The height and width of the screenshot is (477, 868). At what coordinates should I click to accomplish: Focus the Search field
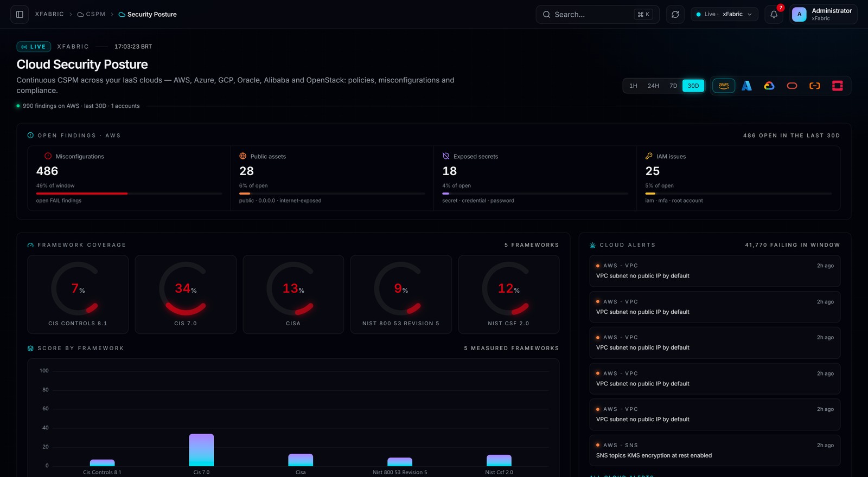click(x=597, y=15)
